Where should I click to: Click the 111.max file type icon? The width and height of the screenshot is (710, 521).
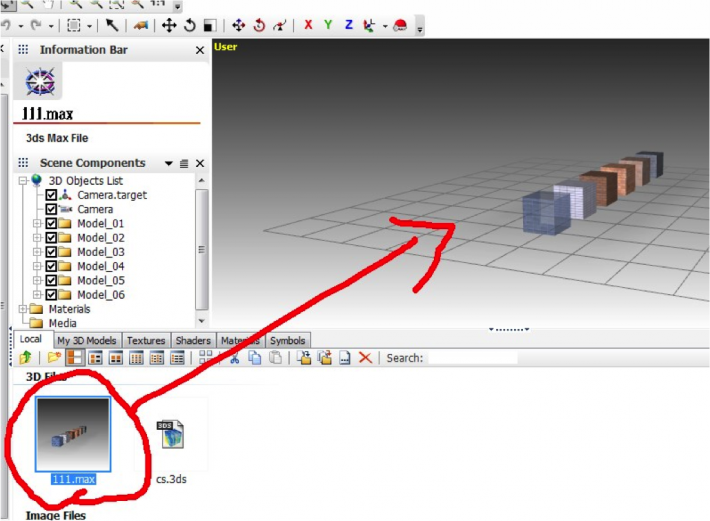click(40, 81)
